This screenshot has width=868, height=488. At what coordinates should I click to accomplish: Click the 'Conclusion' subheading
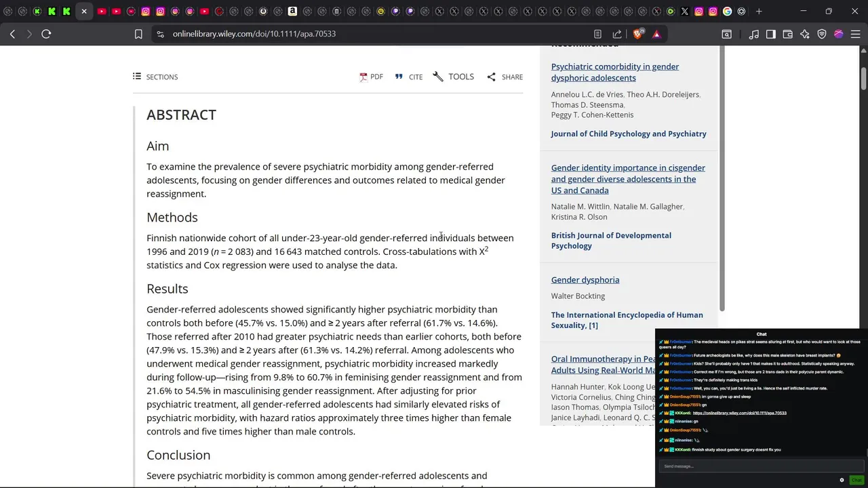point(178,455)
